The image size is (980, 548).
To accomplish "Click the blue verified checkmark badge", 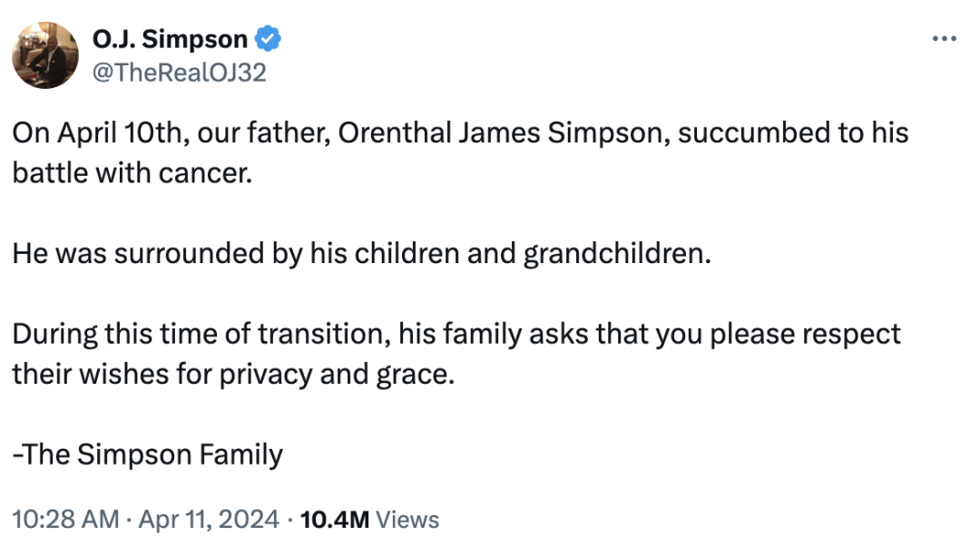I will click(x=269, y=39).
